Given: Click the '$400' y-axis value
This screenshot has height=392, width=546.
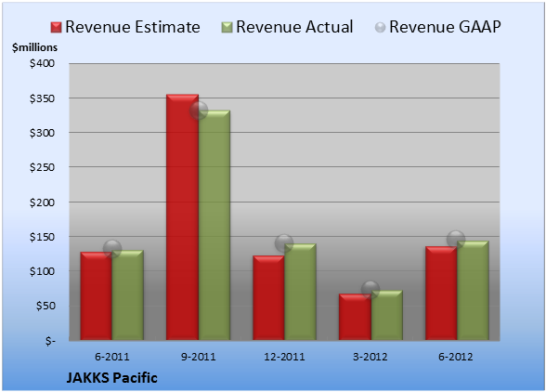Looking at the screenshot, I should click(x=42, y=63).
